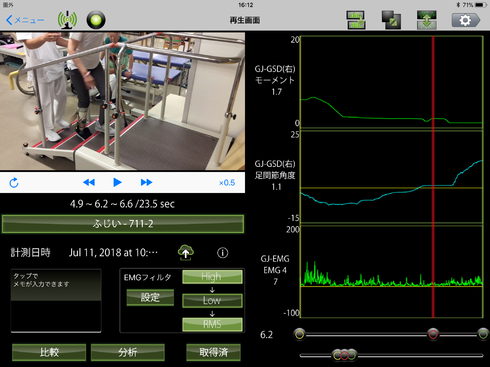Show measurement info icon
The width and height of the screenshot is (490, 367).
pyautogui.click(x=223, y=253)
